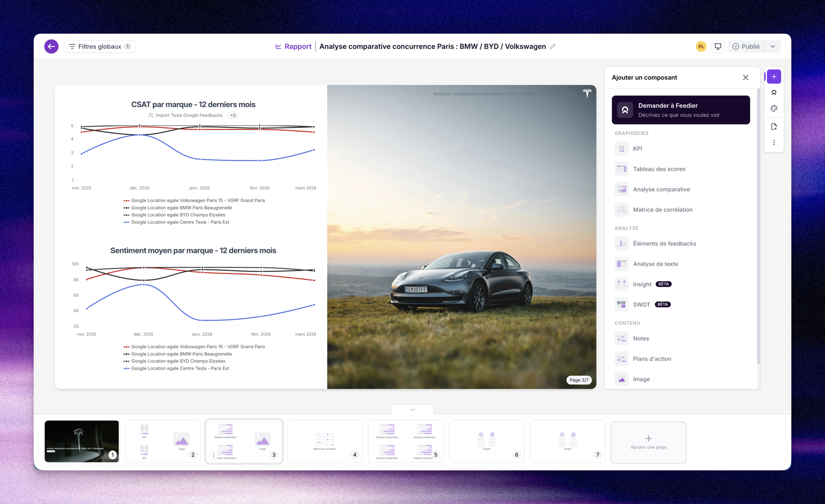This screenshot has width=825, height=504.
Task: Collapse the page thumbnails strip chevron
Action: [x=412, y=410]
